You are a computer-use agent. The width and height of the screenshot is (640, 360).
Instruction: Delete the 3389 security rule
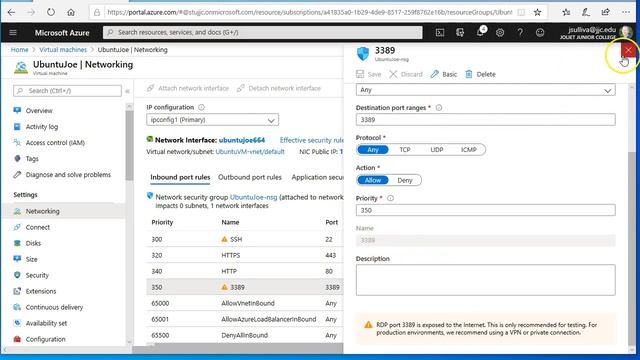point(480,74)
